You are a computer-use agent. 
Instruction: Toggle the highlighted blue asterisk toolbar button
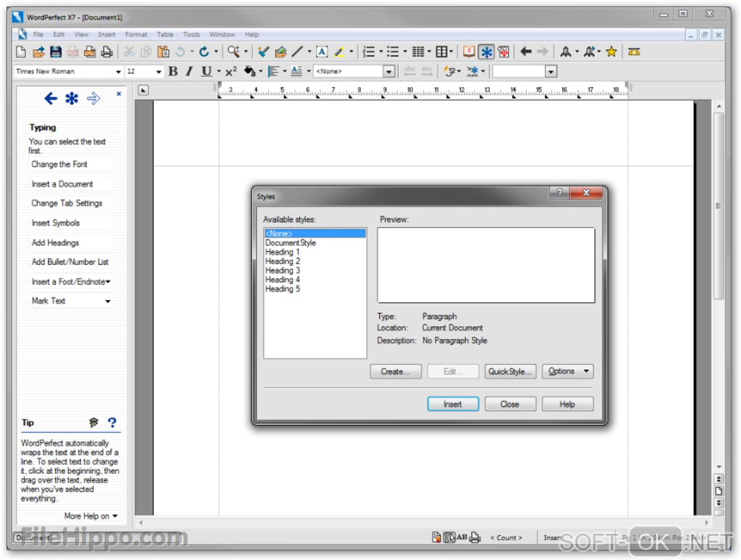486,52
